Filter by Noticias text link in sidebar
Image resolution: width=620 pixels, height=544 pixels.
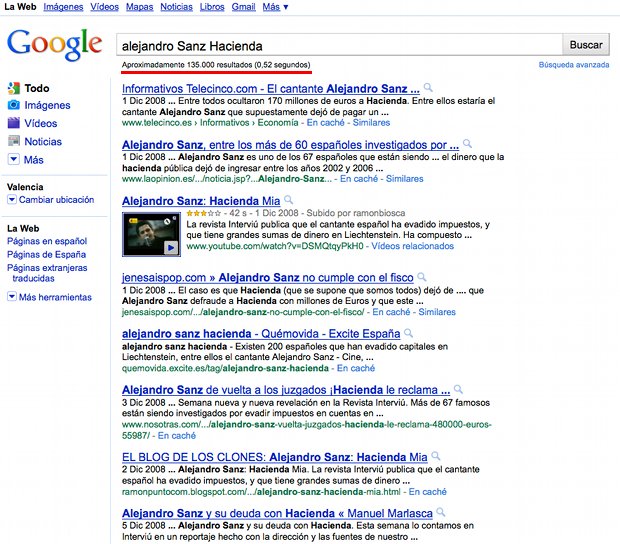[x=43, y=142]
